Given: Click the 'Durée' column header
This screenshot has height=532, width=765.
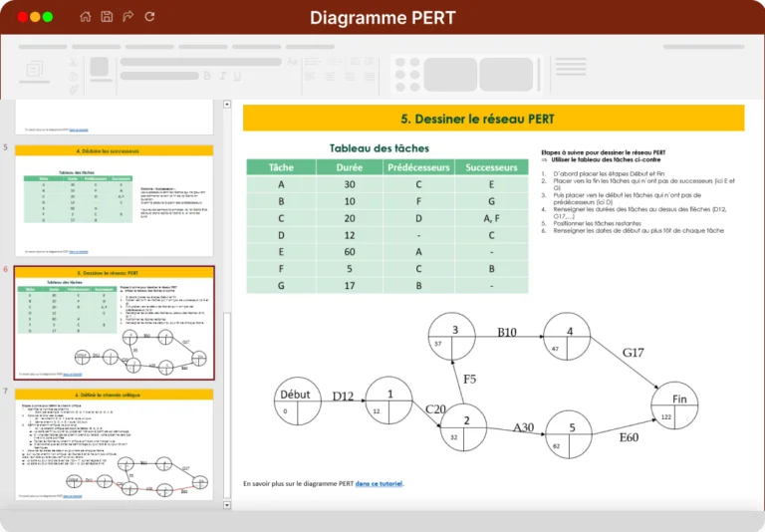Looking at the screenshot, I should pyautogui.click(x=350, y=167).
